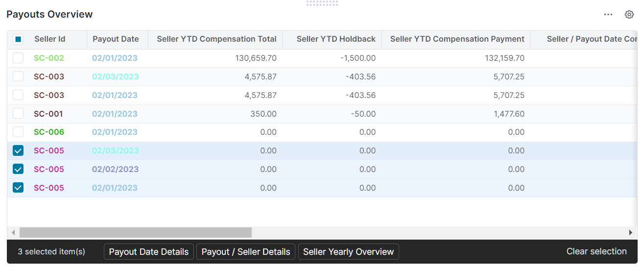644x270 pixels.
Task: Tick the SC-001 row checkbox
Action: (x=18, y=114)
